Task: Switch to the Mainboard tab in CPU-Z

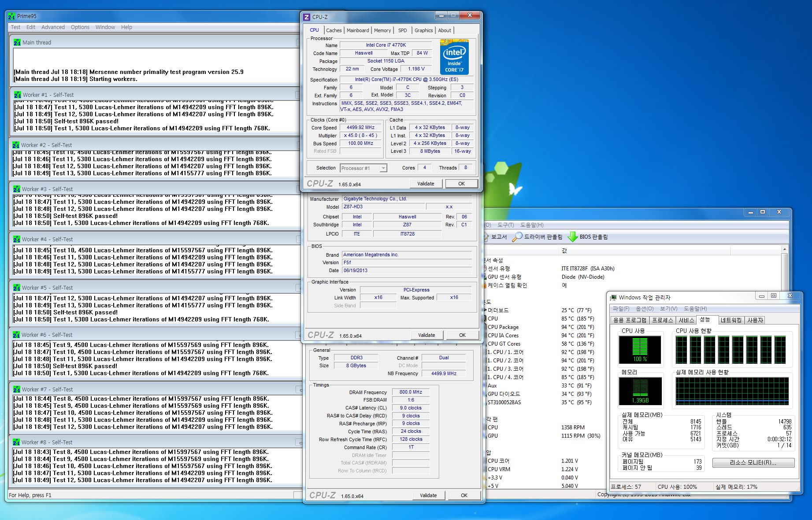Action: 358,30
